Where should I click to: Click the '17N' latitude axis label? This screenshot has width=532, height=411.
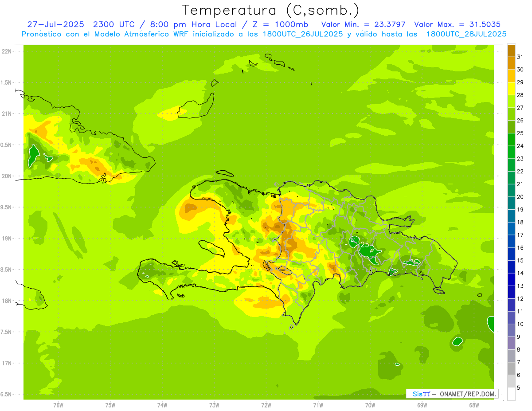[7, 363]
